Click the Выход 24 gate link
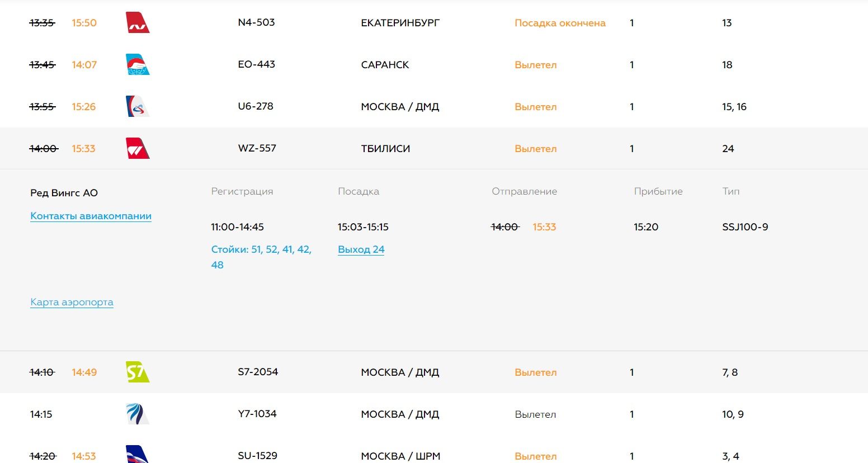 (361, 249)
